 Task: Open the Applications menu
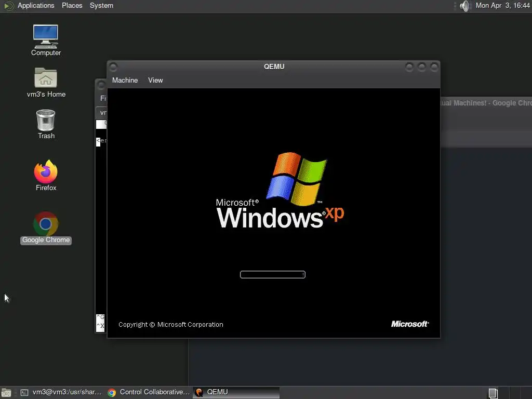pos(36,5)
